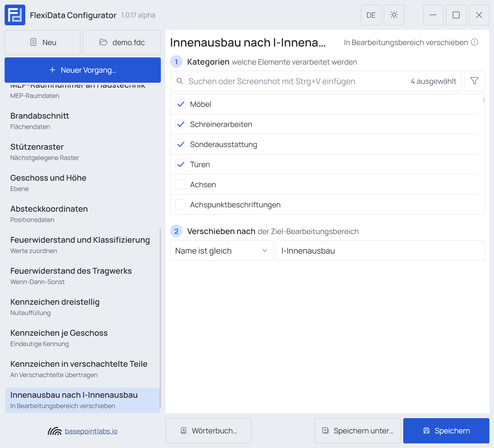This screenshot has width=494, height=448.
Task: Select the Stützenraster process
Action: coord(82,152)
